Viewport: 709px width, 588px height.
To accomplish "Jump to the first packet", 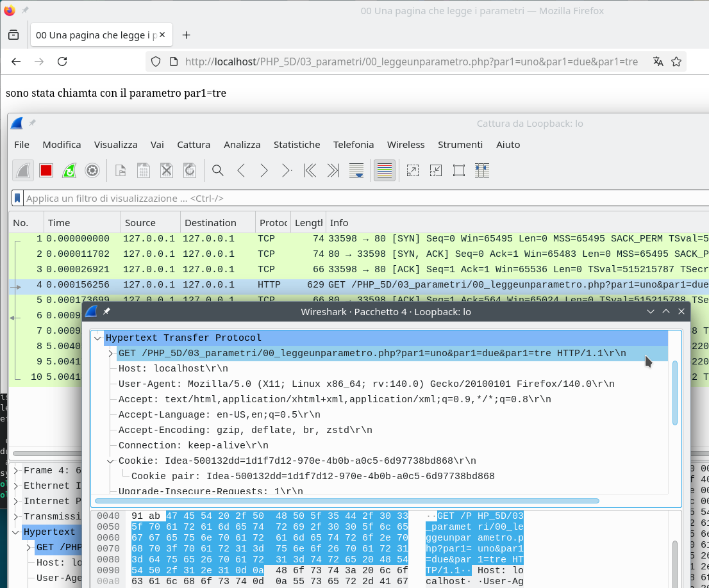I will pos(310,170).
